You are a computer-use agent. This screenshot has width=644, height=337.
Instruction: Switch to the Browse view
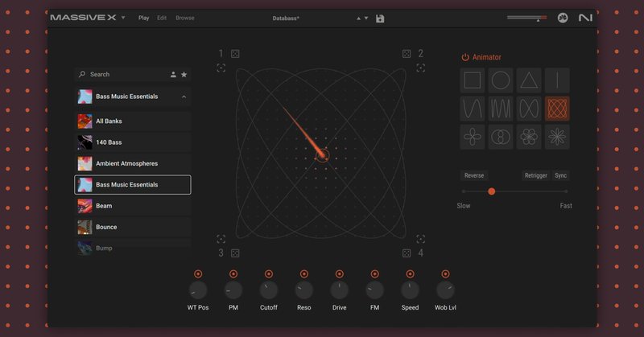(x=185, y=18)
